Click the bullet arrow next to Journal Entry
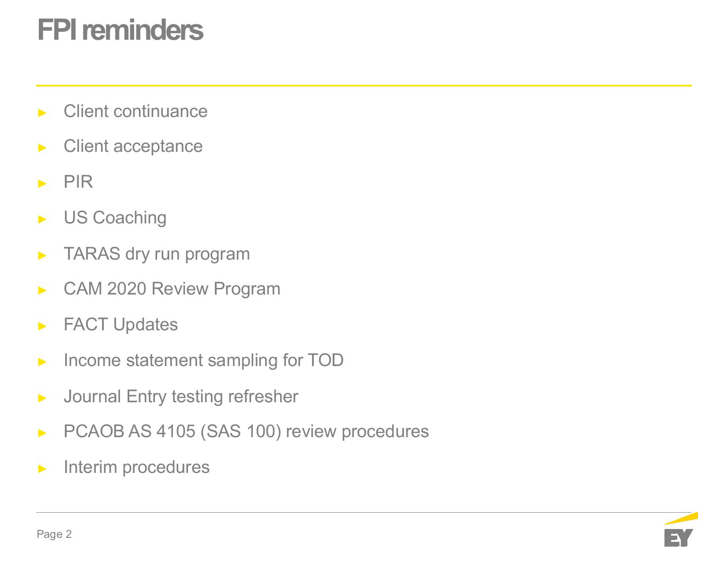This screenshot has width=728, height=563. (42, 398)
